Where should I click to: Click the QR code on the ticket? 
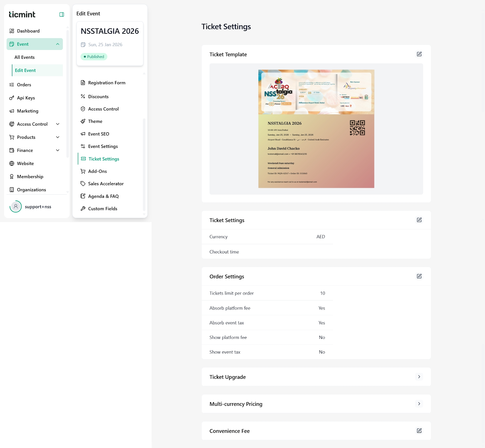(357, 128)
